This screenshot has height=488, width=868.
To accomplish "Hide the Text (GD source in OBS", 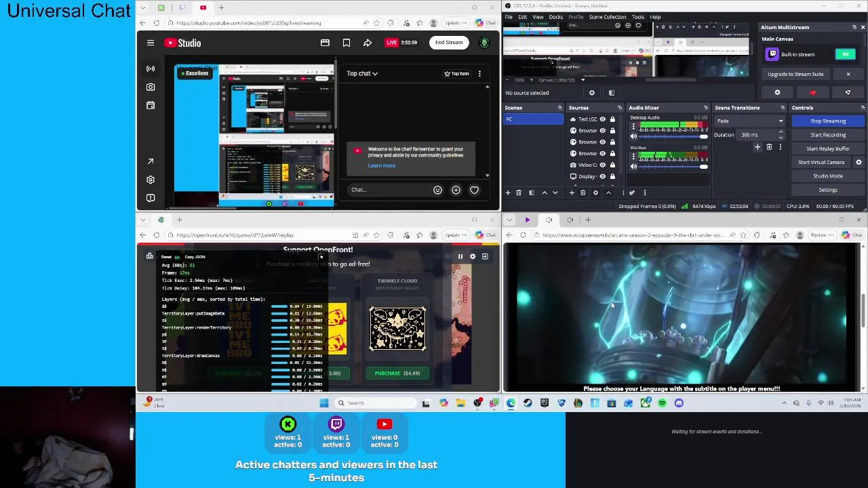I will [602, 119].
